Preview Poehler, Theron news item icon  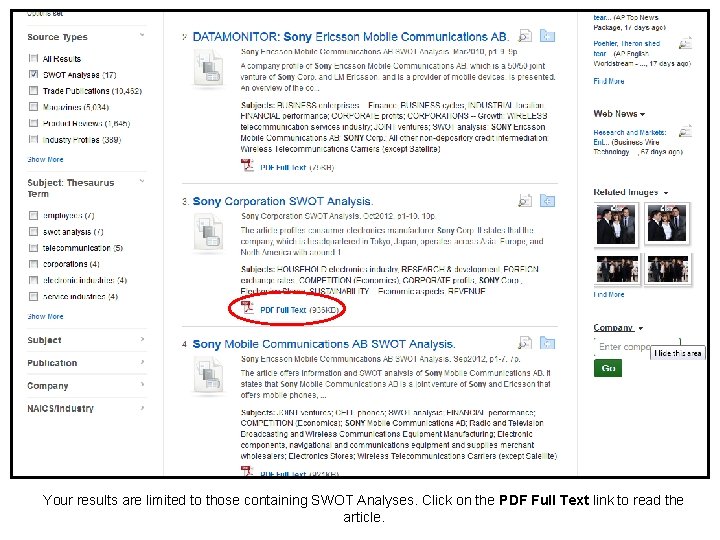click(685, 44)
